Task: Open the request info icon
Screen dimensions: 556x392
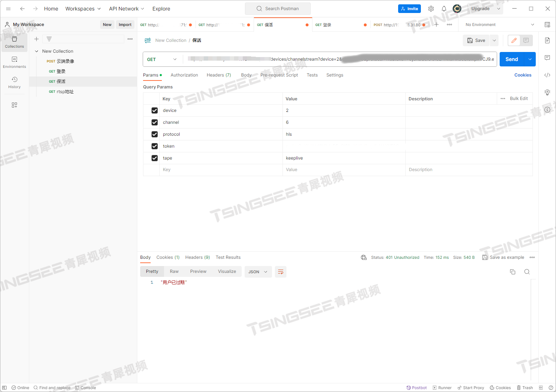Action: tap(547, 110)
